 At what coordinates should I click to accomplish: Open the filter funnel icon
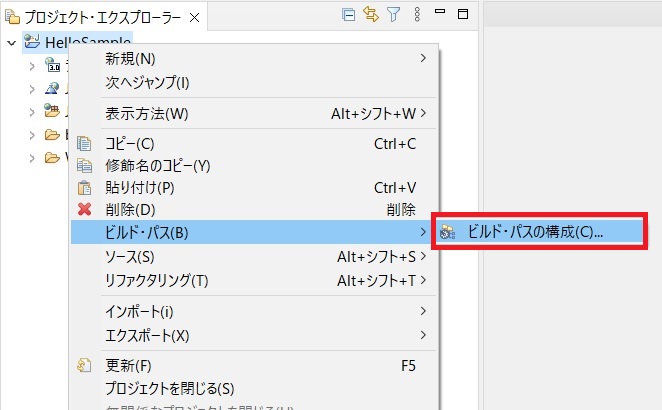[x=393, y=15]
